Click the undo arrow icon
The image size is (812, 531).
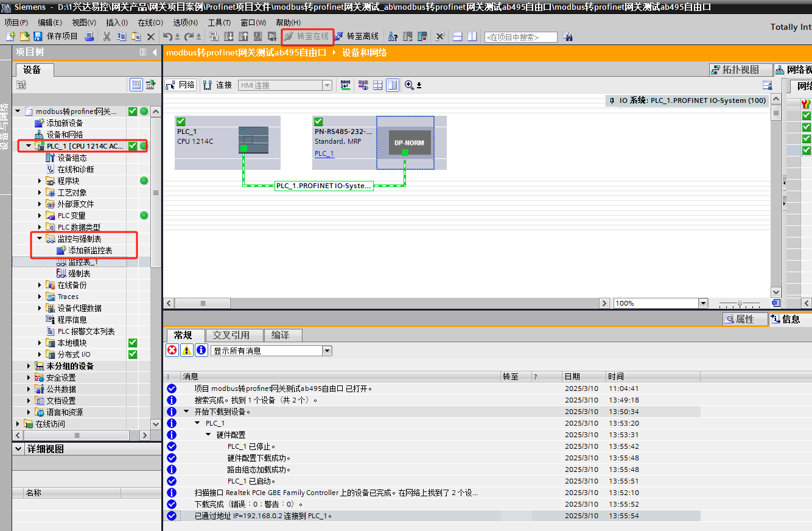pyautogui.click(x=167, y=37)
